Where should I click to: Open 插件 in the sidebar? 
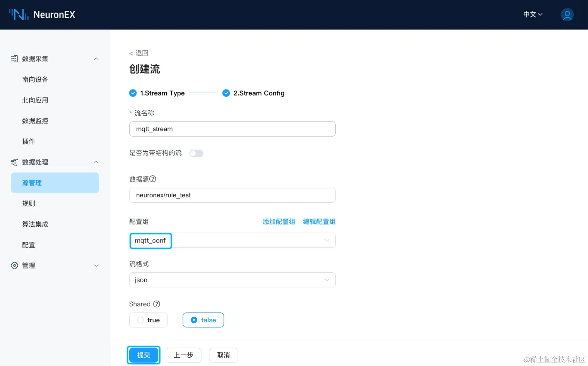[x=29, y=142]
